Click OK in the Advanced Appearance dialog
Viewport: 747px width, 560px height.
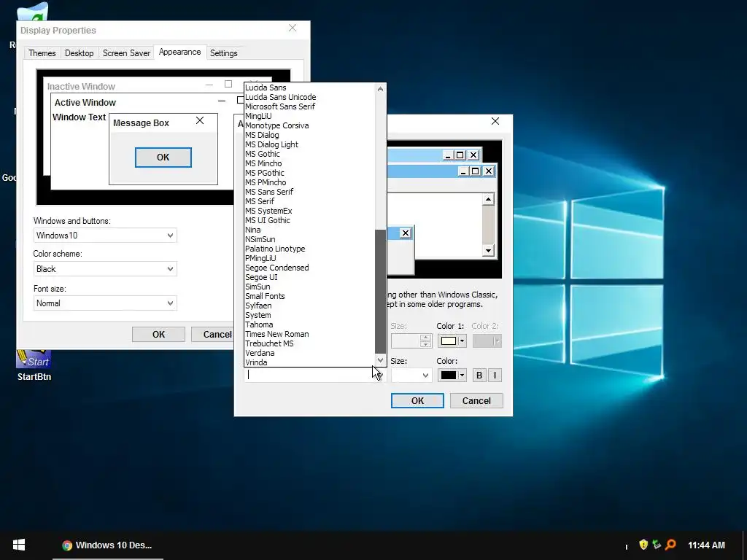[x=417, y=400]
